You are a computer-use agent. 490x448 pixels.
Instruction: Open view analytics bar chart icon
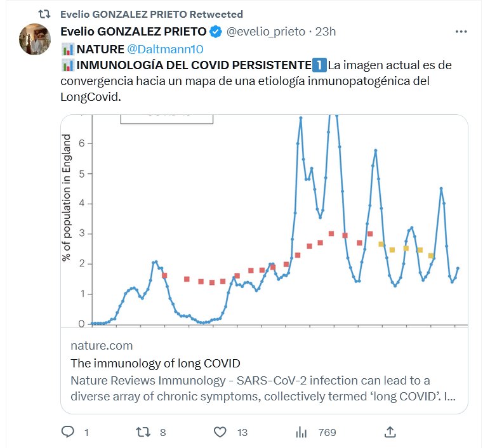point(301,432)
